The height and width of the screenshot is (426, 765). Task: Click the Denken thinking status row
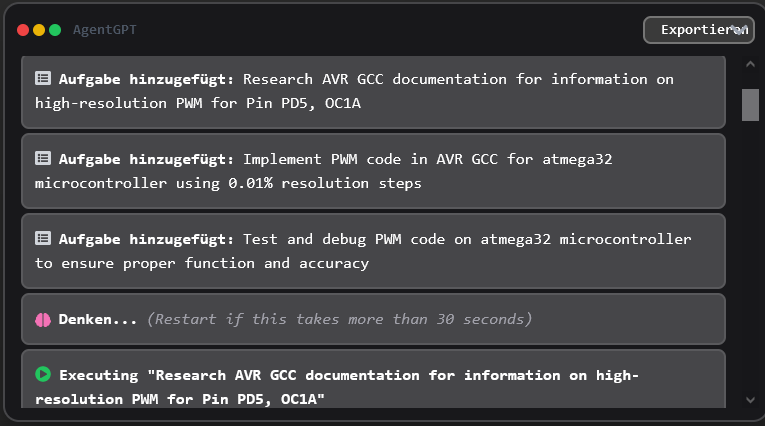pyautogui.click(x=373, y=319)
